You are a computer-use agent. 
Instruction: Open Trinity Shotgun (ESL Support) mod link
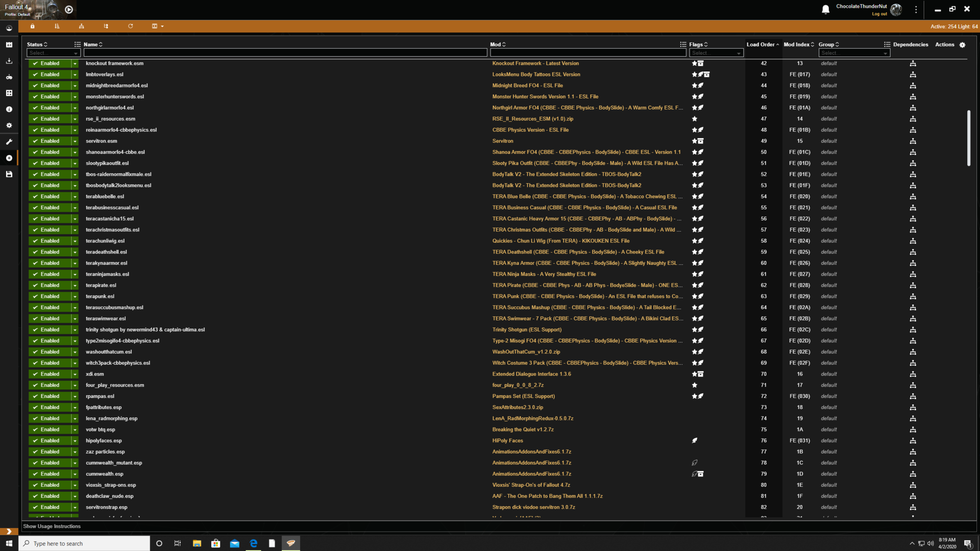[x=527, y=330]
